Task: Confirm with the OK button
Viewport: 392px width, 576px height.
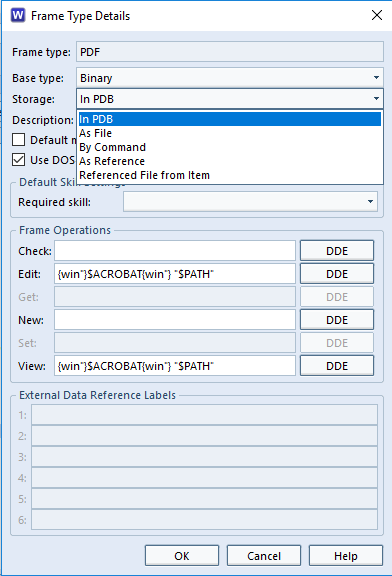Action: point(182,555)
